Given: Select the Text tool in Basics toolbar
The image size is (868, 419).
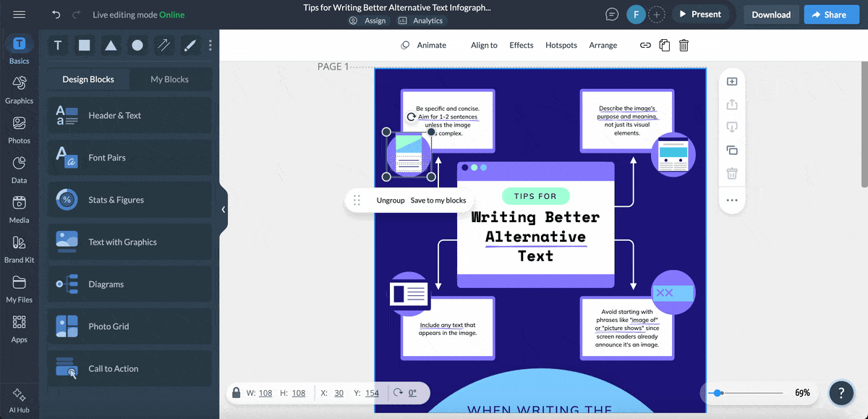Looking at the screenshot, I should (x=58, y=46).
